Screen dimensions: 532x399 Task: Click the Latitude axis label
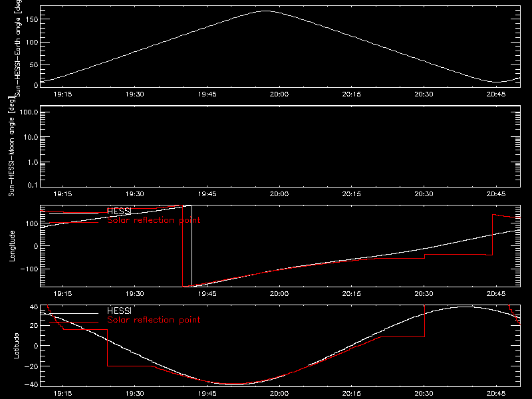pos(16,346)
